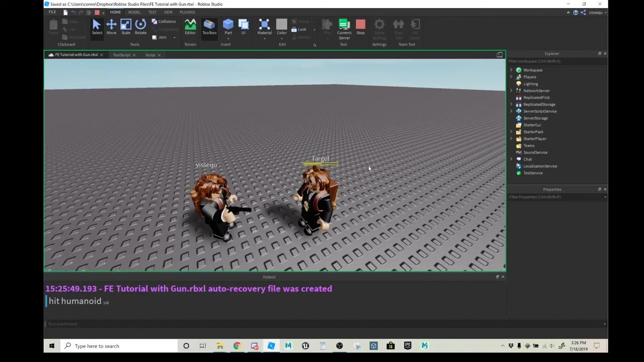
Task: Open the Script document tab
Action: click(x=150, y=55)
